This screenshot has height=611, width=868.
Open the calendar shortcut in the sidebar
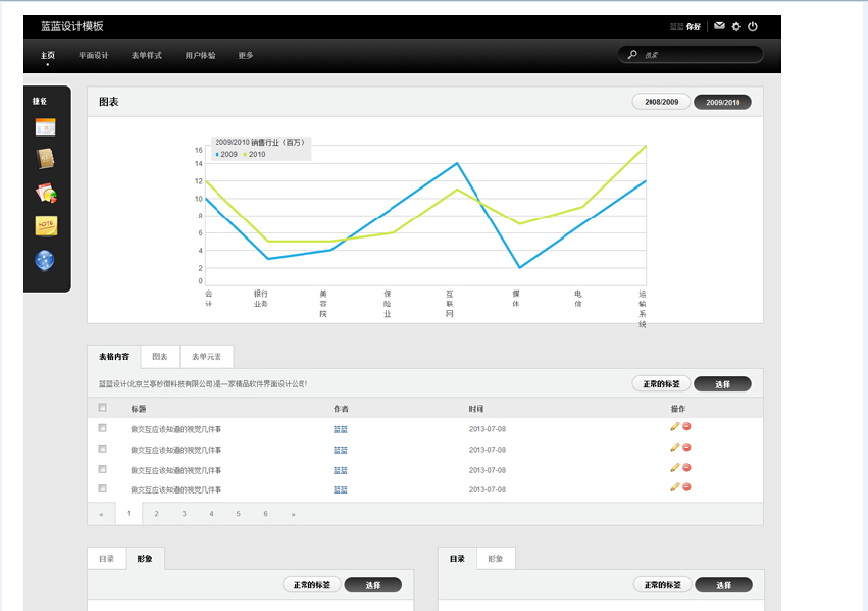click(45, 127)
